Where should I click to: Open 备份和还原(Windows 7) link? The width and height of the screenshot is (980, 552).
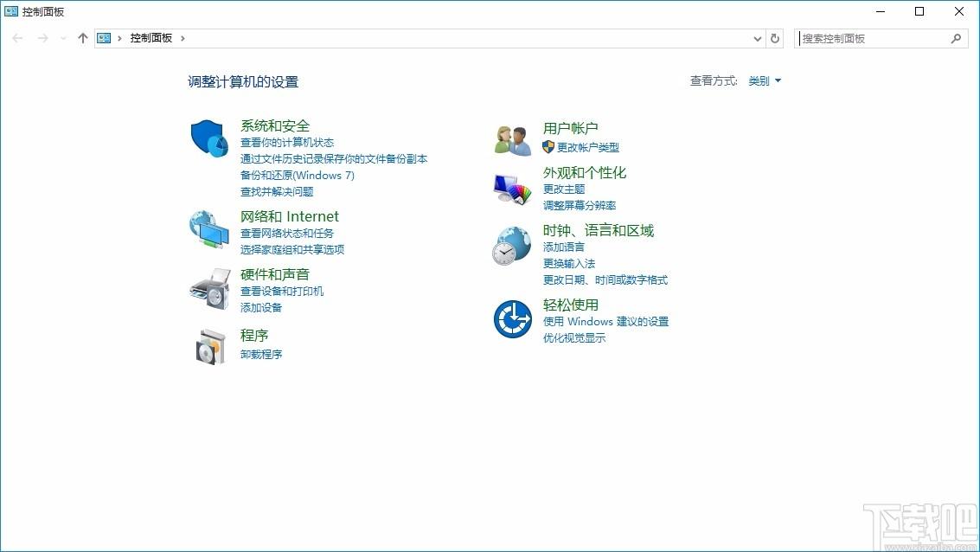click(x=298, y=175)
